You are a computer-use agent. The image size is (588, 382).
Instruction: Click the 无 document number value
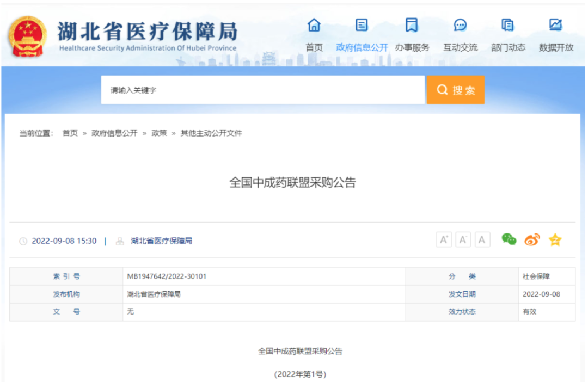point(131,312)
